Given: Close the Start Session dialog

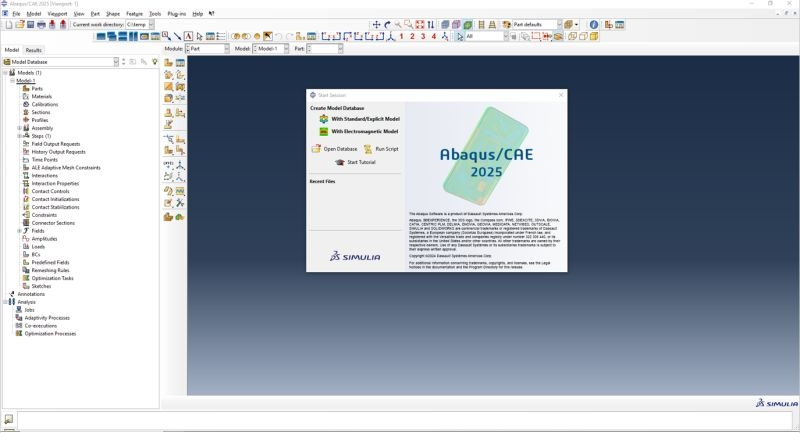Looking at the screenshot, I should 561,95.
